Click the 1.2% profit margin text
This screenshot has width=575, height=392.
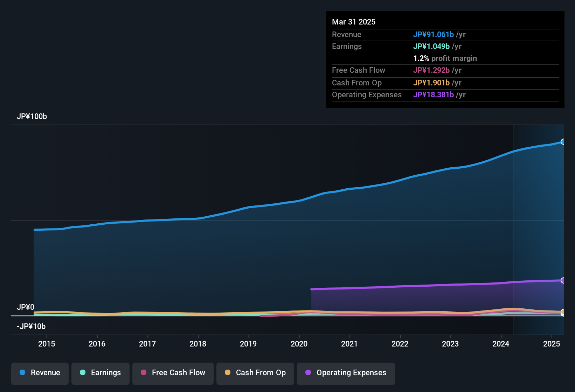coord(445,58)
